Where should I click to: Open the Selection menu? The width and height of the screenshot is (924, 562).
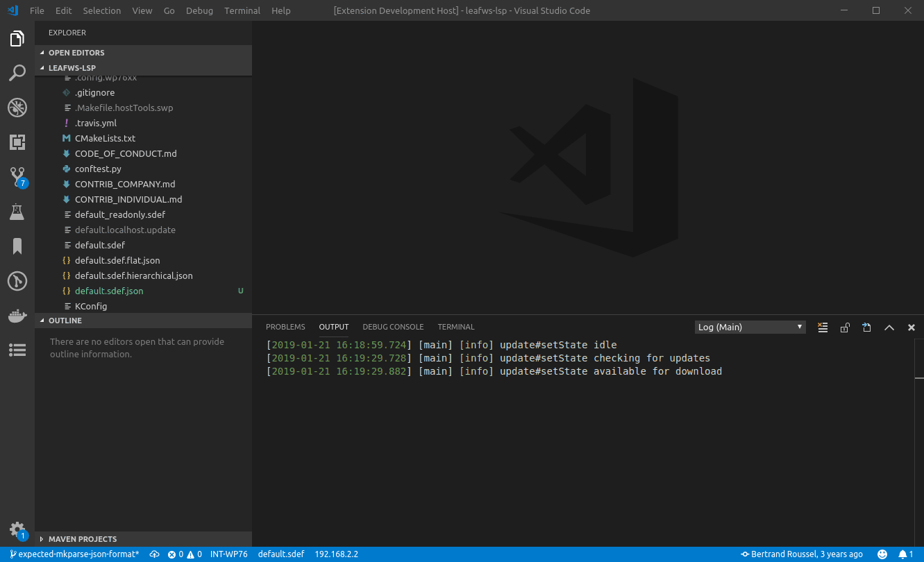click(101, 10)
